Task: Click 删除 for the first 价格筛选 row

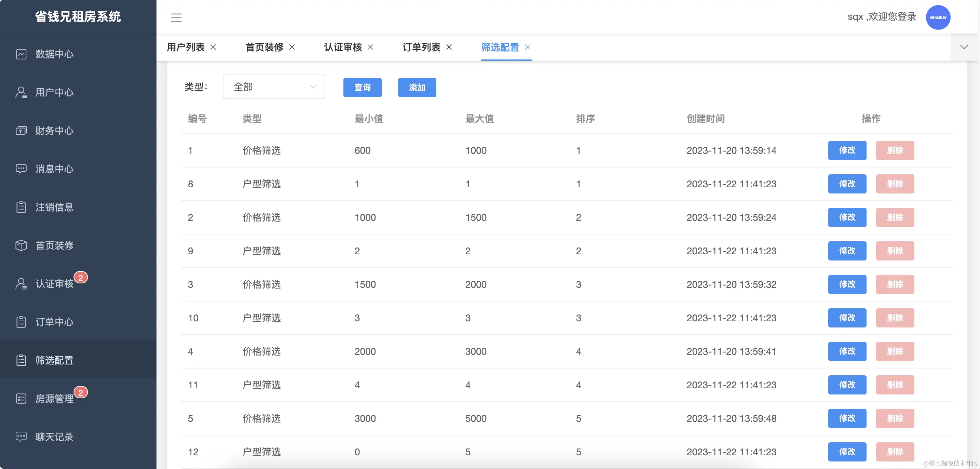Action: pos(895,150)
